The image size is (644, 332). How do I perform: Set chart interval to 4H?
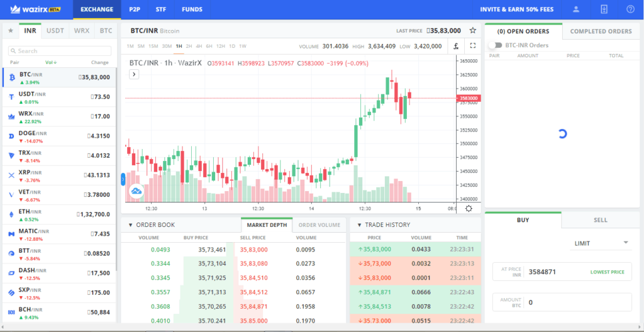pyautogui.click(x=199, y=46)
